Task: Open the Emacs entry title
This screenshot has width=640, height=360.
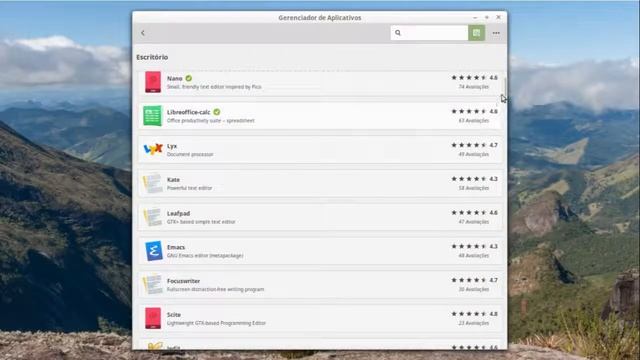Action: point(176,247)
